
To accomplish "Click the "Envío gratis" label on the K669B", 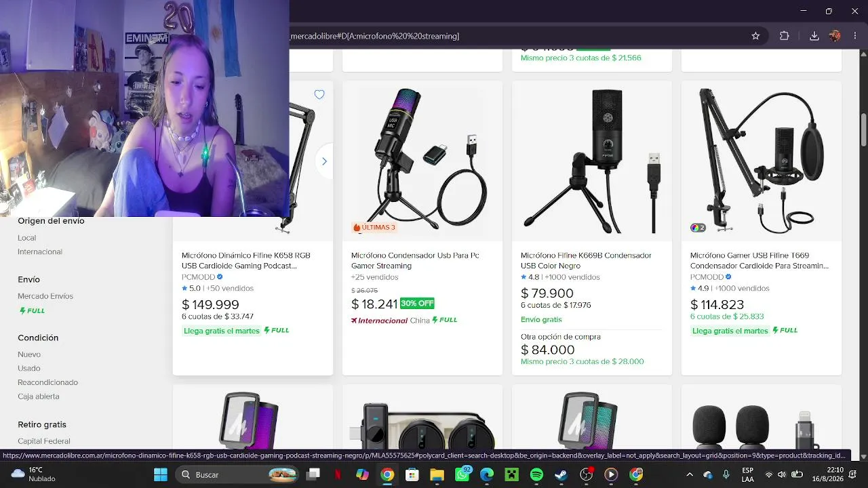I will 541,320.
